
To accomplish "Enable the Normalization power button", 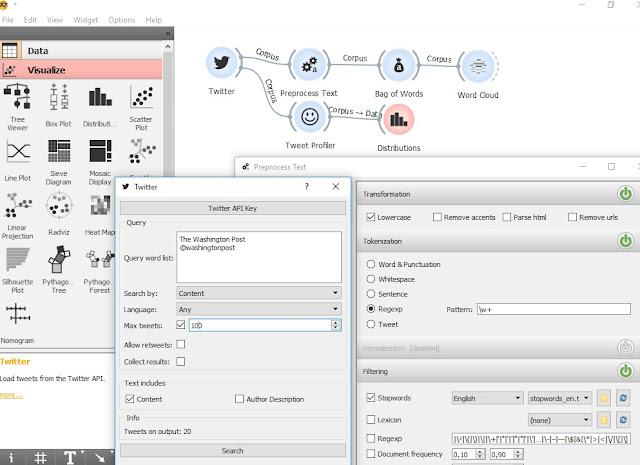I will [x=625, y=348].
